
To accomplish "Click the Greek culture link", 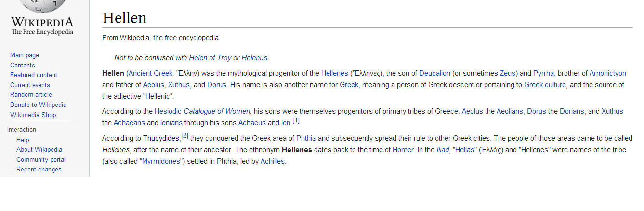I will [545, 85].
